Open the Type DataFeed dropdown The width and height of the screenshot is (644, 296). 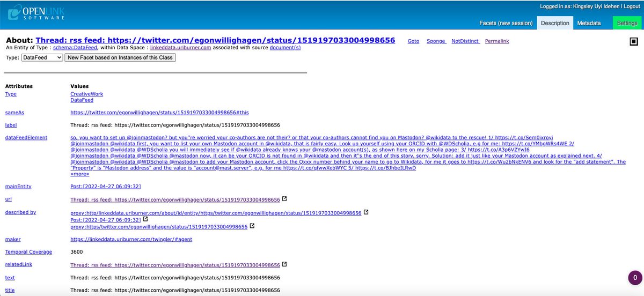(x=42, y=57)
